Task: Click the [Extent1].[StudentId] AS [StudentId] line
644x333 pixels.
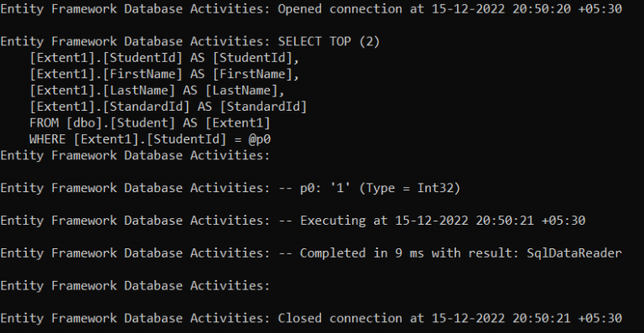Action: point(164,58)
